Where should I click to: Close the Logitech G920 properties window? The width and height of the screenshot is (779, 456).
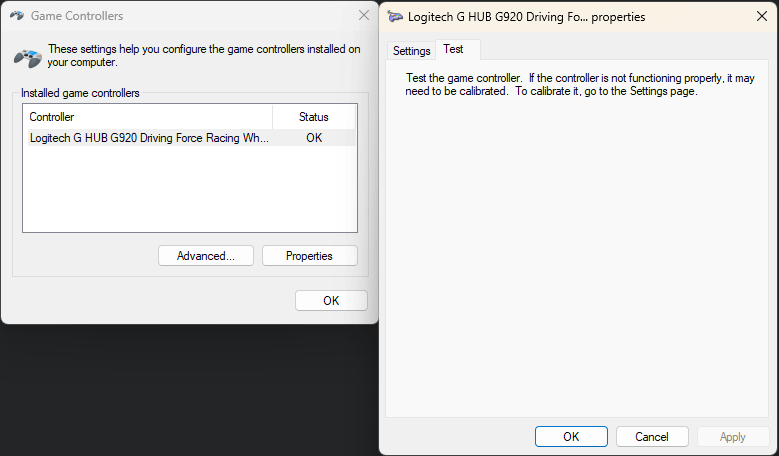click(x=762, y=16)
